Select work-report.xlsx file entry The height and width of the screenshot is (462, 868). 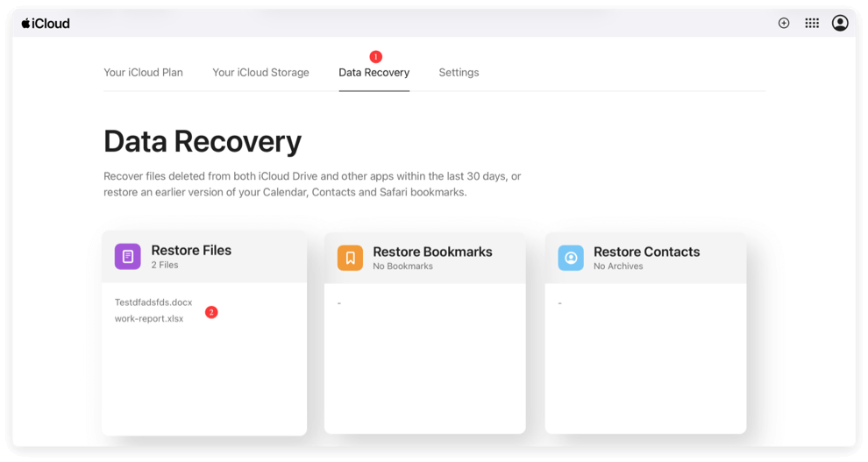point(149,319)
